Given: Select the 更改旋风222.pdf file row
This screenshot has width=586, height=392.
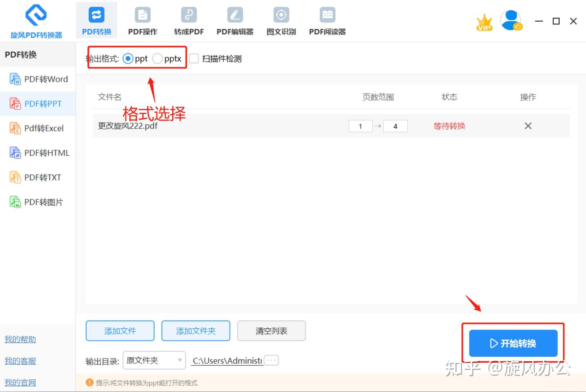Looking at the screenshot, I should (331, 126).
